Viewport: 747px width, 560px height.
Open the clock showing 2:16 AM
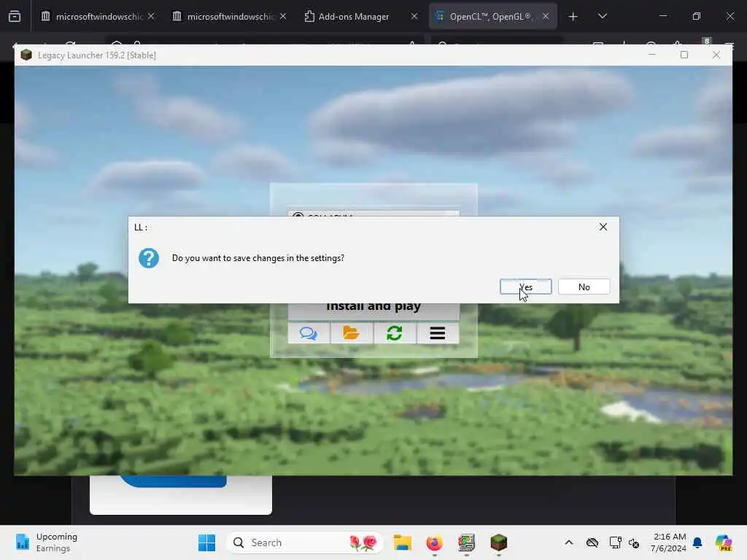point(668,542)
